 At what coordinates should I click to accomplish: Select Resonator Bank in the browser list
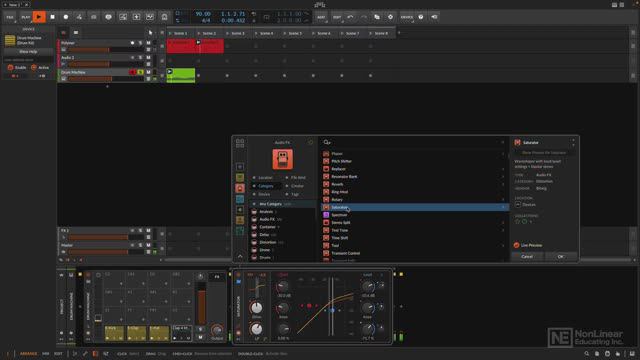pos(414,177)
